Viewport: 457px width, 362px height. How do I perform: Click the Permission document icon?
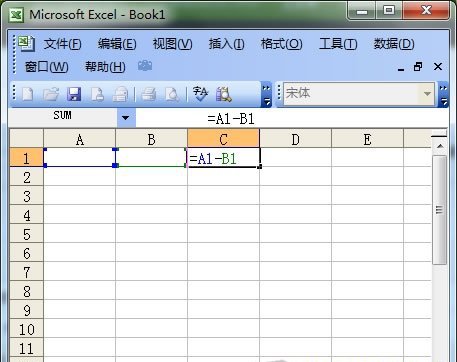tap(97, 94)
